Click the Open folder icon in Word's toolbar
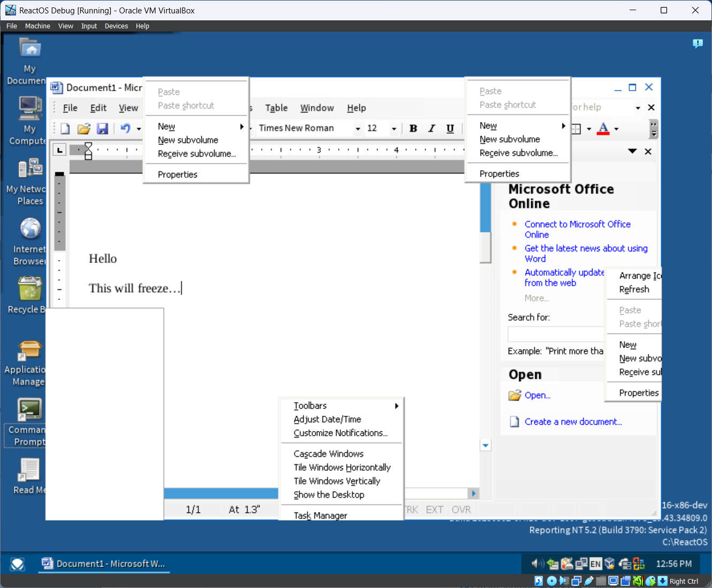Image resolution: width=712 pixels, height=588 pixels. point(84,128)
